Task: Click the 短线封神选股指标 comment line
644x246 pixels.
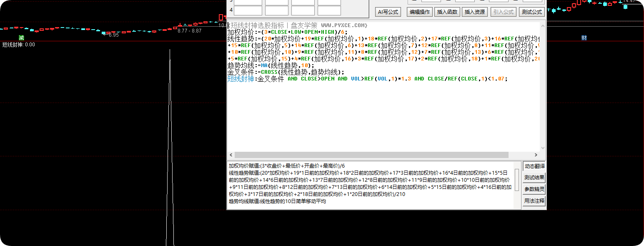Action: (298, 25)
